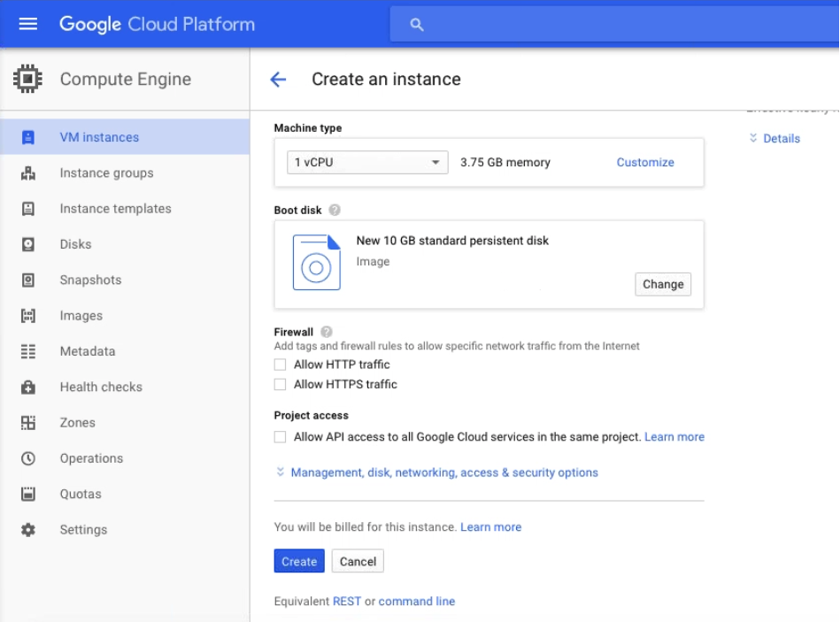This screenshot has height=622, width=840.
Task: Open Images menu item
Action: tap(125, 316)
